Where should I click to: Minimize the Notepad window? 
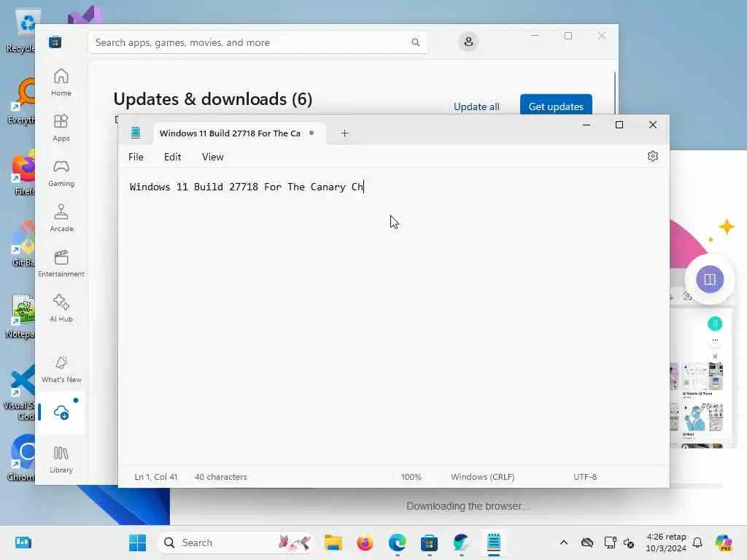click(x=587, y=125)
